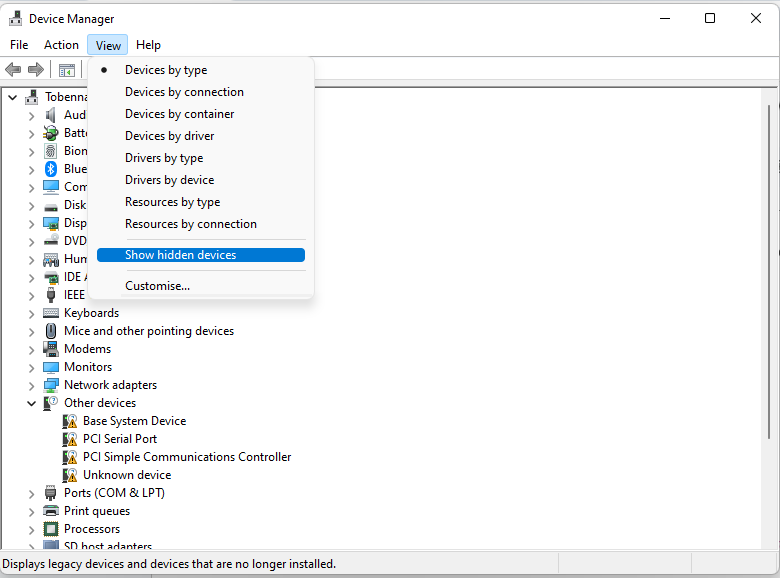The image size is (780, 578).
Task: Open the Action menu
Action: click(x=61, y=45)
